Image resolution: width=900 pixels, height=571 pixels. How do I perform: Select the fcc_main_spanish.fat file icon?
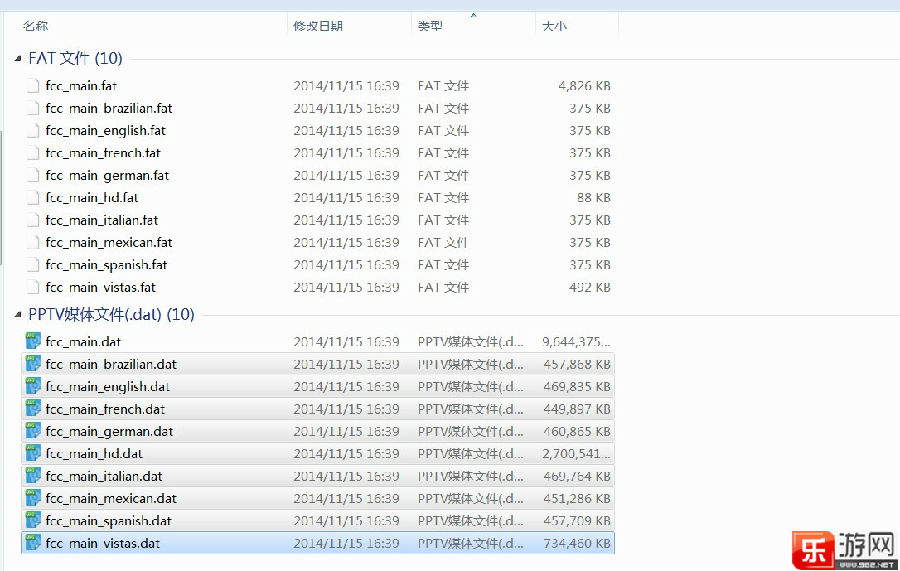[33, 265]
